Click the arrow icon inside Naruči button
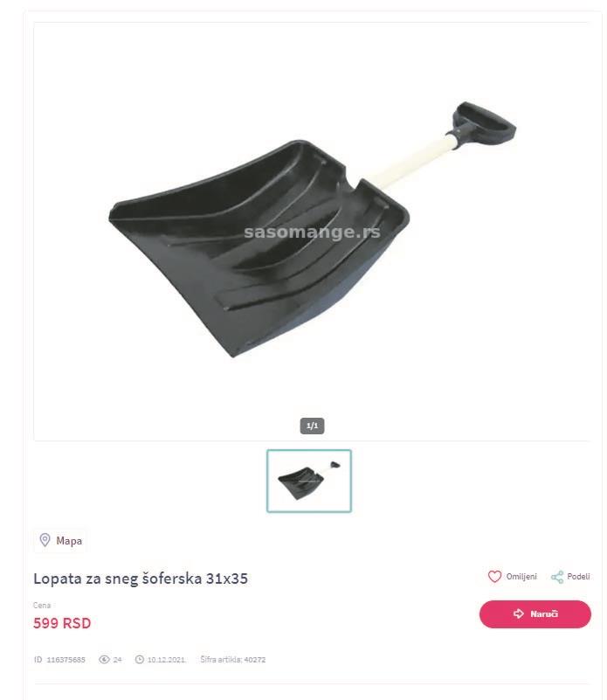Image resolution: width=607 pixels, height=700 pixels. coord(518,613)
